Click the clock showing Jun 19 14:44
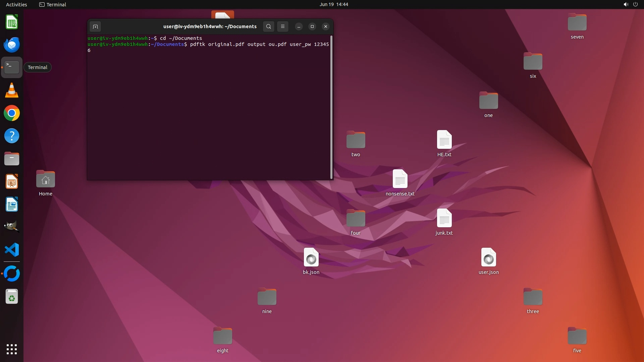 click(x=333, y=4)
